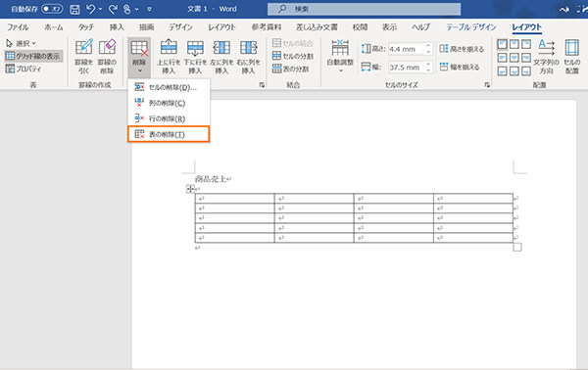Toggle グリッド線の表示 gridlines button
This screenshot has height=370, width=588.
(x=33, y=56)
